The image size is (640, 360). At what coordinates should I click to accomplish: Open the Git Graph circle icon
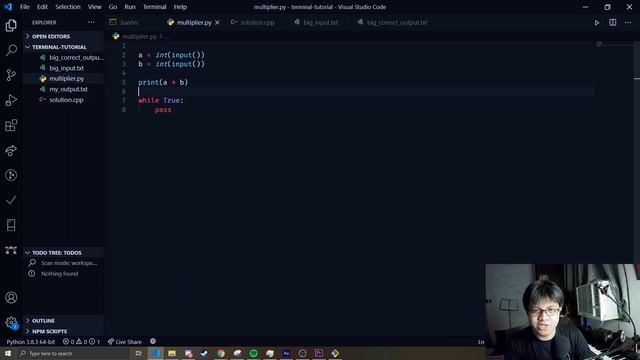point(11,175)
